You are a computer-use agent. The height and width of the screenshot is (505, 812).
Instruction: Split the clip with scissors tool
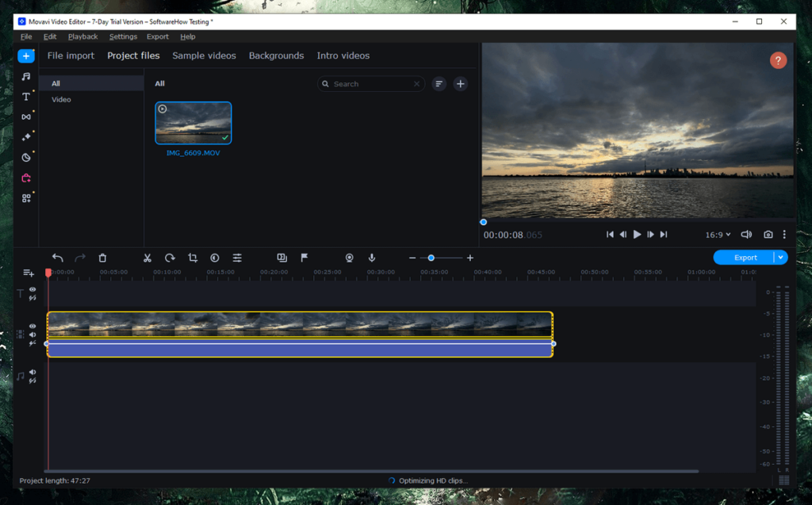pos(147,258)
